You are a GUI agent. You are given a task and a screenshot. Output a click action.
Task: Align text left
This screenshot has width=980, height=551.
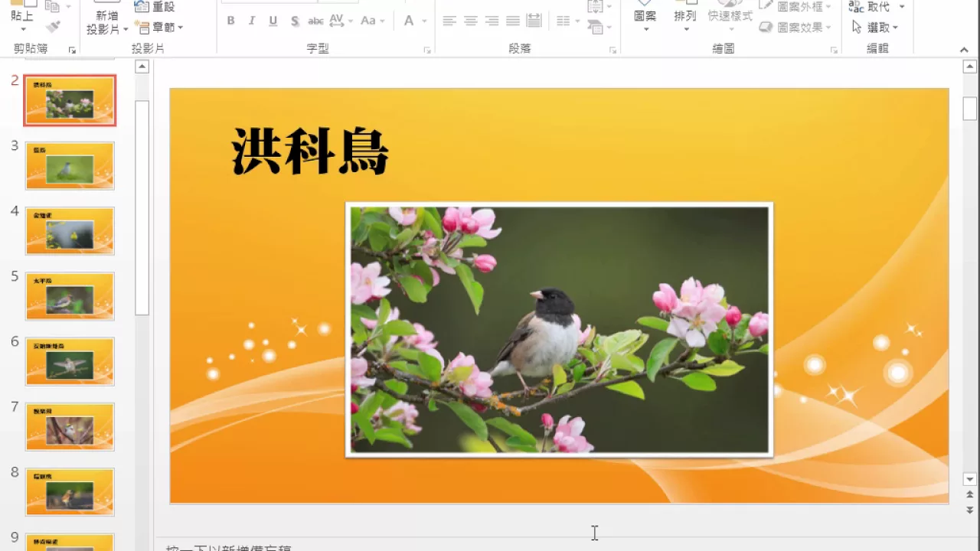[449, 21]
